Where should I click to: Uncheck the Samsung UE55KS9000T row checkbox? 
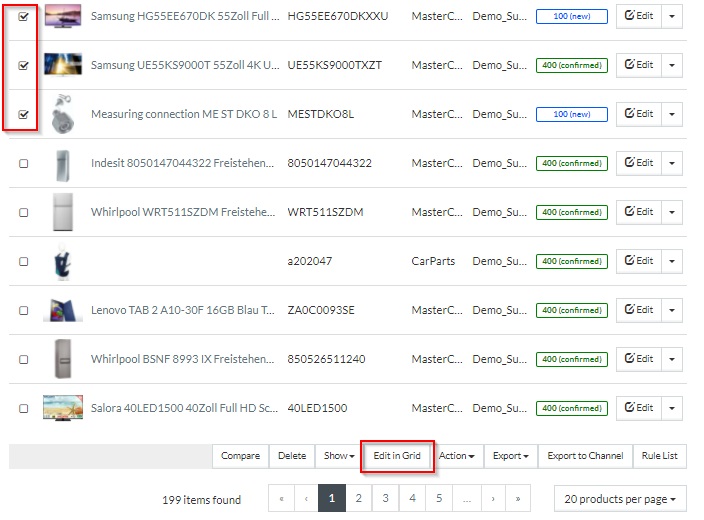click(23, 66)
